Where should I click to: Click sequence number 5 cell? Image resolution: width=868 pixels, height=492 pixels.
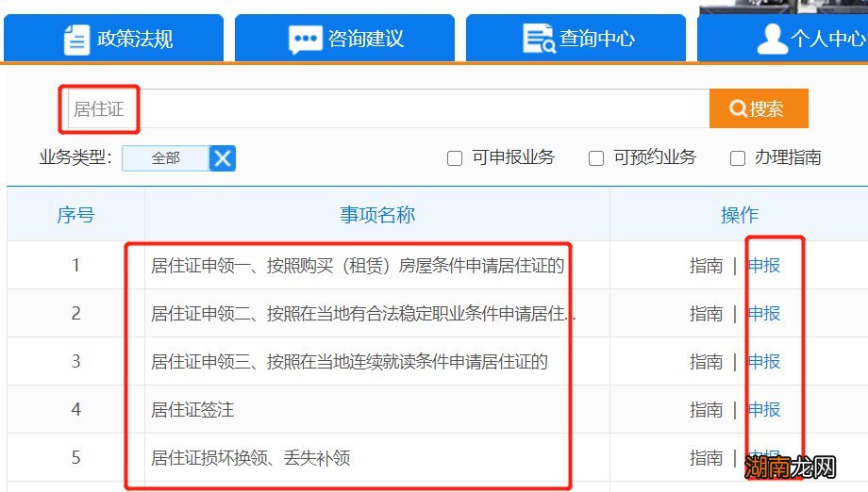pos(75,458)
